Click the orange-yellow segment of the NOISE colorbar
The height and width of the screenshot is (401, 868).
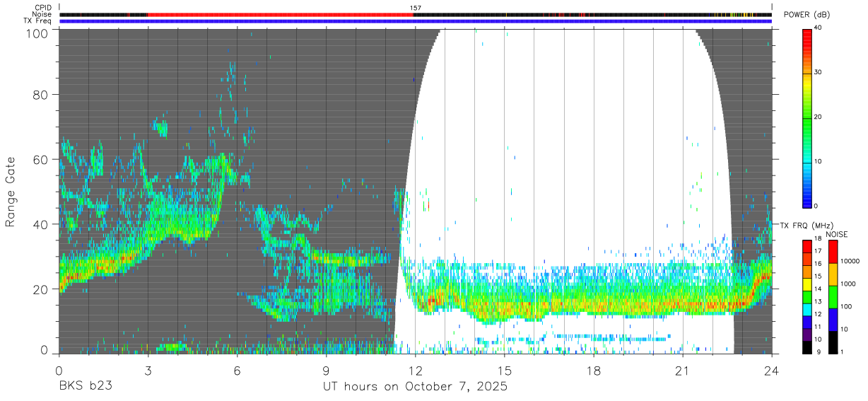833,274
